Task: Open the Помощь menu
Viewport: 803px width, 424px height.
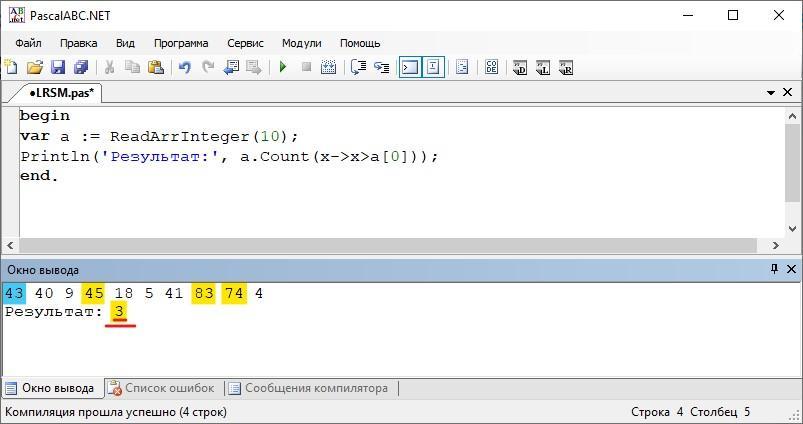Action: [x=360, y=44]
